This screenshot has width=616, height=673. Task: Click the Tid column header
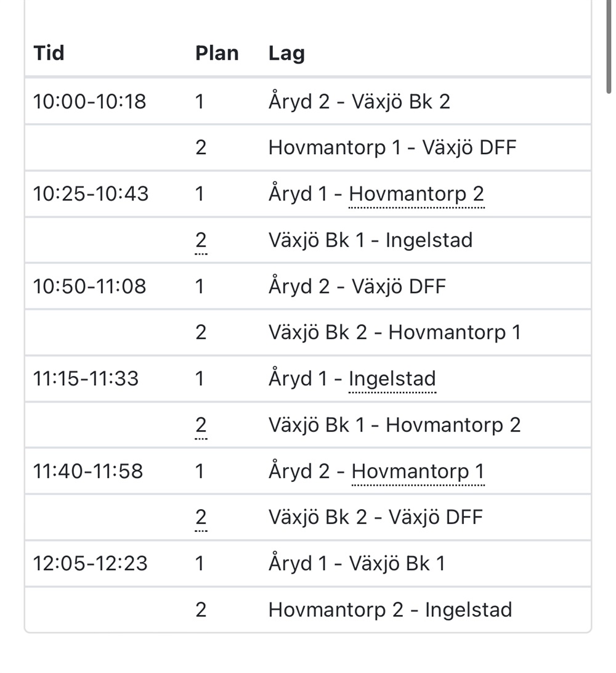(49, 53)
